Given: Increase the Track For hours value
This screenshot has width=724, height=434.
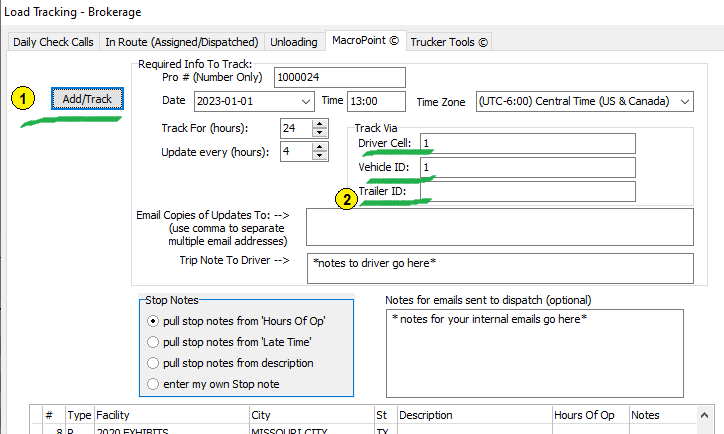Looking at the screenshot, I should (x=319, y=124).
